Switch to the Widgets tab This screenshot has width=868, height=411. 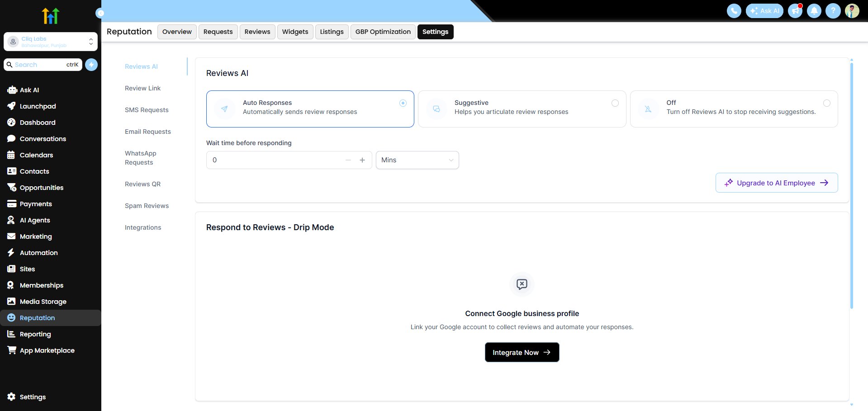pyautogui.click(x=295, y=32)
